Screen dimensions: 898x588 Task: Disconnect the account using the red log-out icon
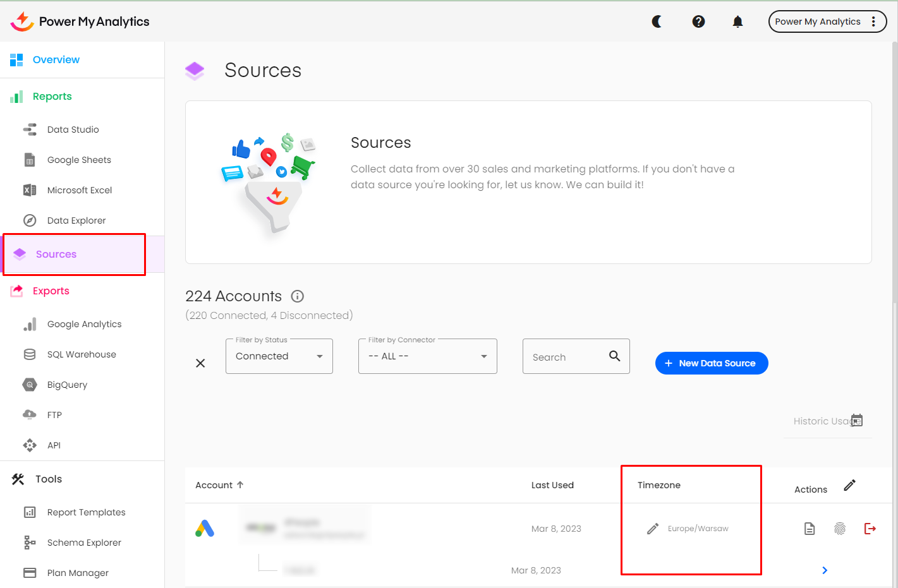(870, 529)
